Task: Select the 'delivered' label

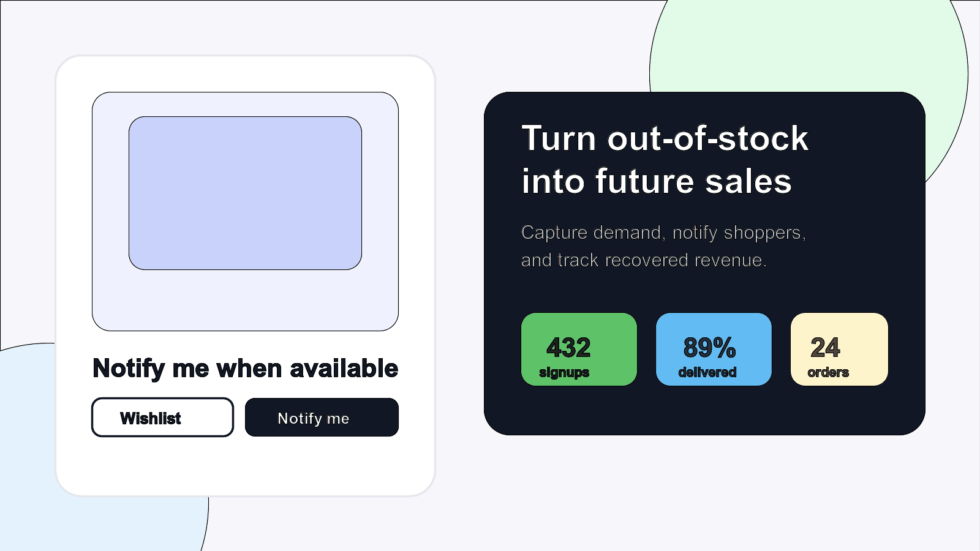Action: [x=707, y=372]
